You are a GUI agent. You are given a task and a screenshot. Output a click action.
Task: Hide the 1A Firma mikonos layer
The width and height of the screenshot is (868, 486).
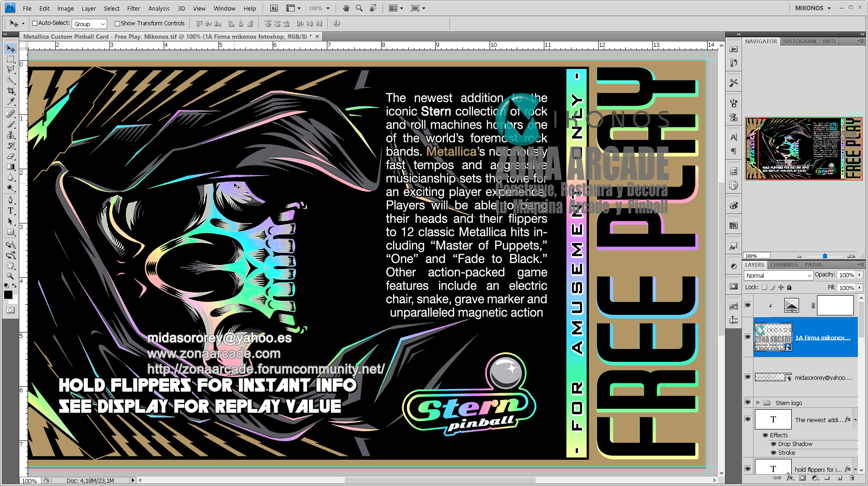click(x=748, y=337)
